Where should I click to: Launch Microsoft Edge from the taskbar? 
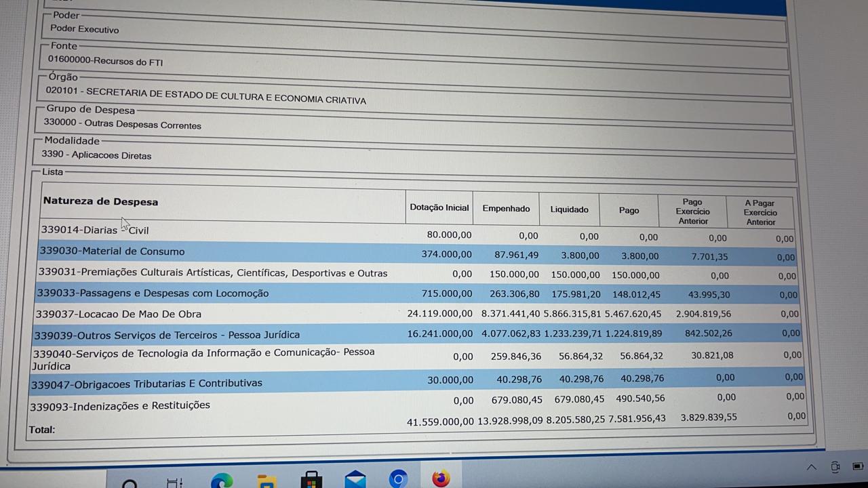(222, 481)
